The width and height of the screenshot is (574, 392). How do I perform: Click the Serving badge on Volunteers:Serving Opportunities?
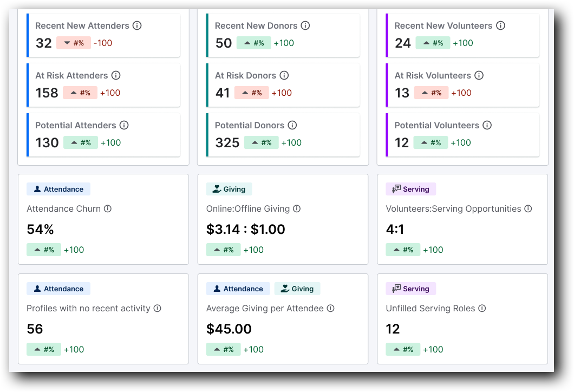click(410, 189)
